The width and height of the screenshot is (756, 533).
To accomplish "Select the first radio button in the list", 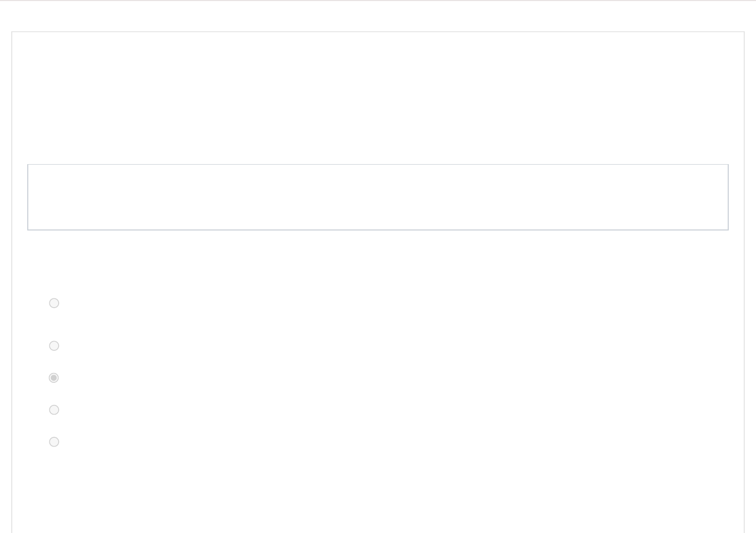I will click(54, 303).
